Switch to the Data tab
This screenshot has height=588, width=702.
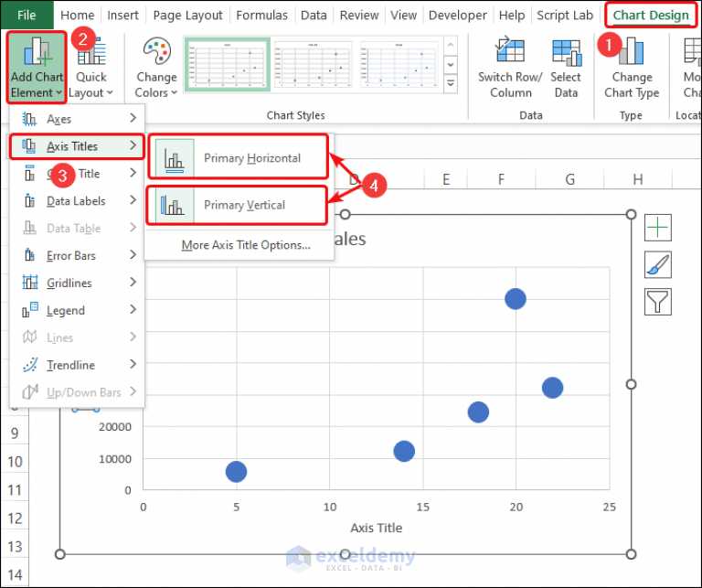[x=314, y=16]
